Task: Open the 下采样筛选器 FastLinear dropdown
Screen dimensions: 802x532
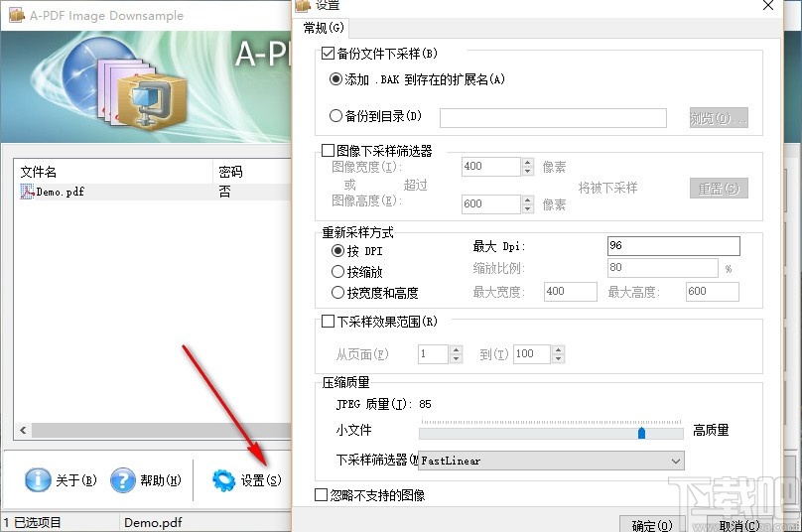Action: (x=552, y=461)
